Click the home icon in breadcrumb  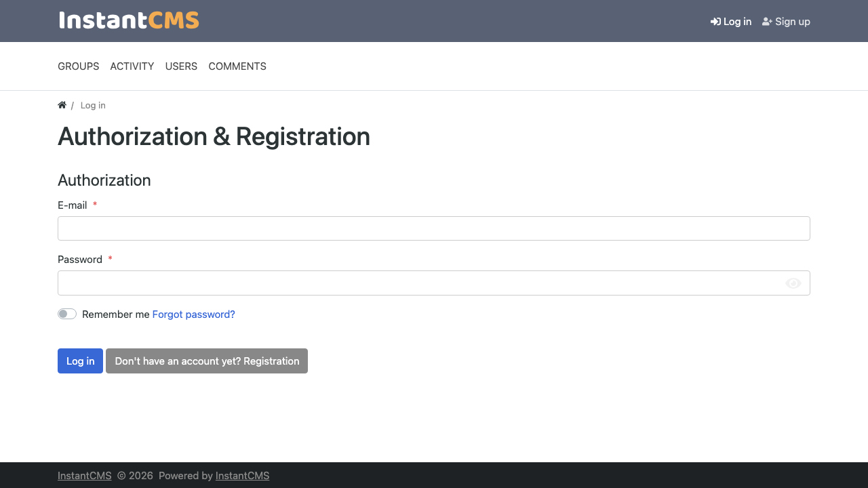62,105
